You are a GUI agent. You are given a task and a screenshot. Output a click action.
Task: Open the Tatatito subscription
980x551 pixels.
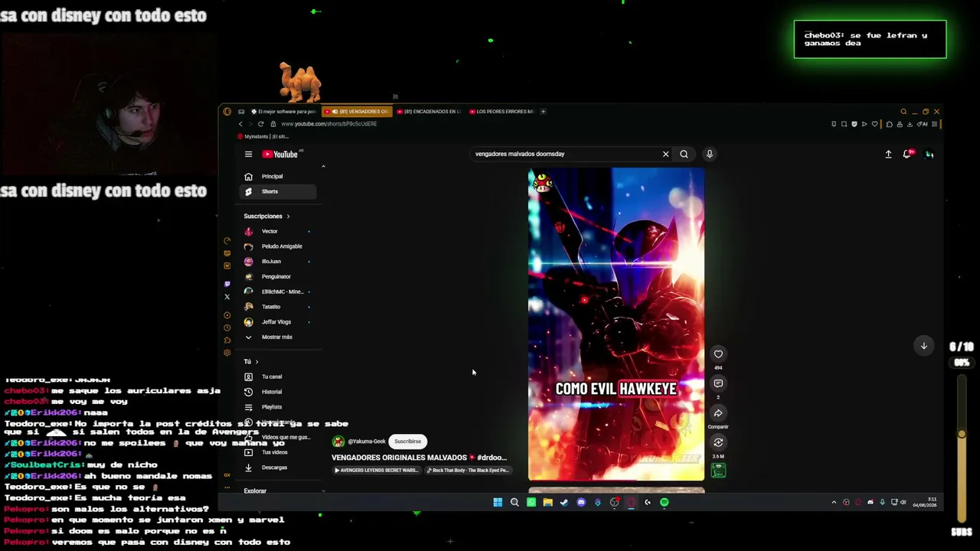278,307
